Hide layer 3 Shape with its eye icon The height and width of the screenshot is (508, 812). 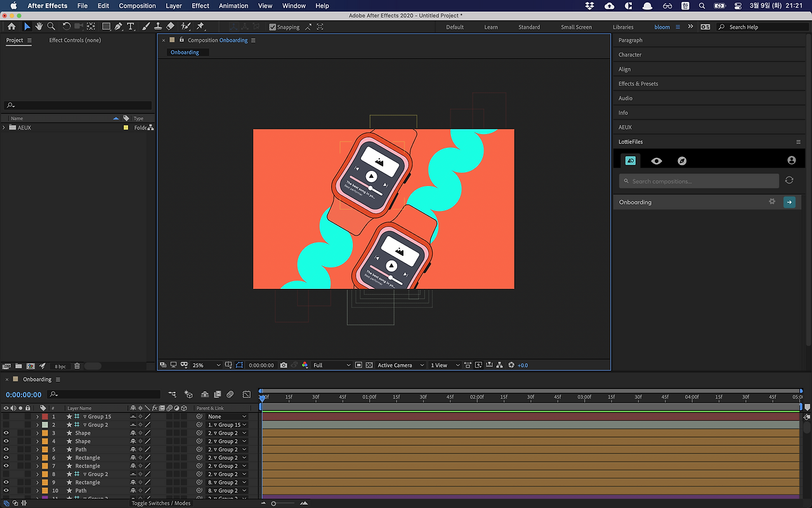click(6, 433)
